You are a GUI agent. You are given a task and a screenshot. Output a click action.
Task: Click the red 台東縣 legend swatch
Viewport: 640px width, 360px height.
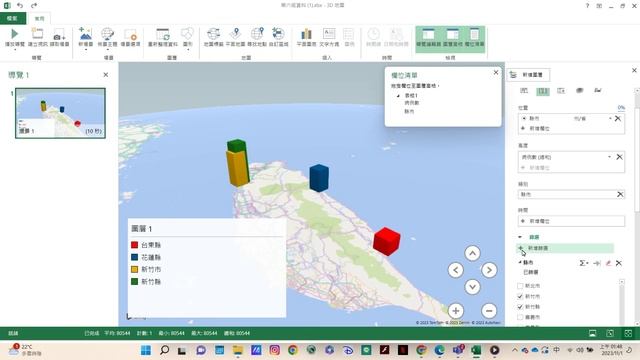(x=134, y=245)
